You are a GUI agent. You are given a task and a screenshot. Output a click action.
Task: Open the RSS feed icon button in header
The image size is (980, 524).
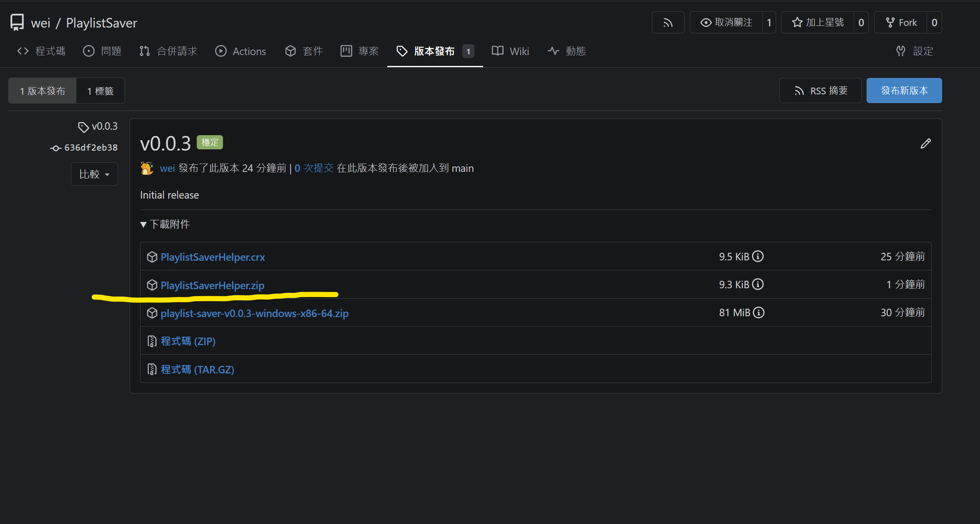tap(668, 23)
